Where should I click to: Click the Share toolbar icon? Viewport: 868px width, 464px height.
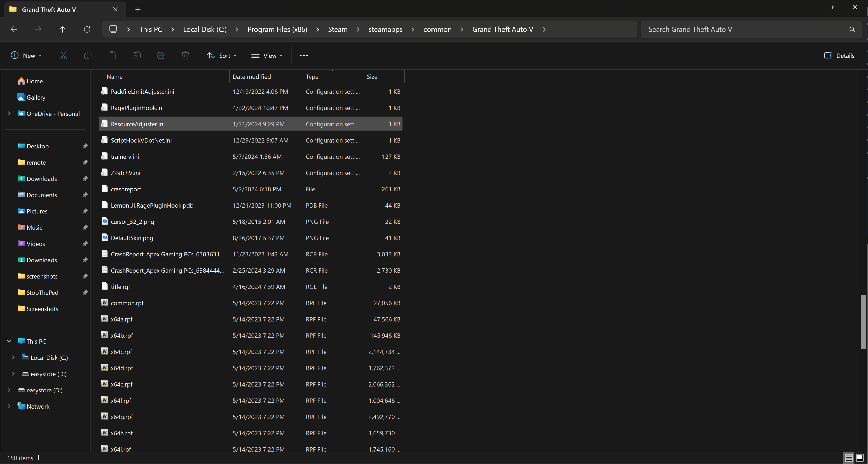pyautogui.click(x=161, y=56)
